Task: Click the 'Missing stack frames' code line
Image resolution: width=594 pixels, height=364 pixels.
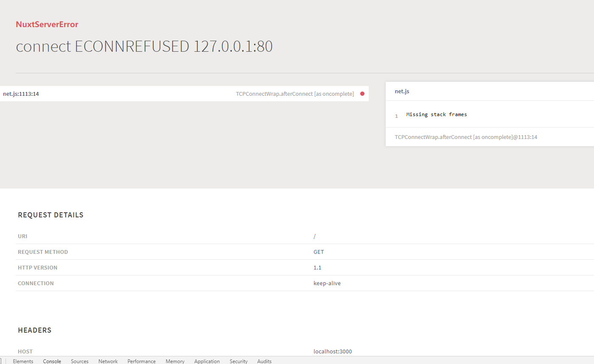Action: coord(437,114)
